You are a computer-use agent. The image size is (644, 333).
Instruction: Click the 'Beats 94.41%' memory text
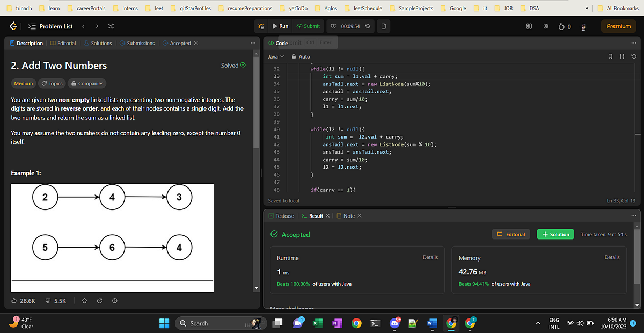[474, 284]
